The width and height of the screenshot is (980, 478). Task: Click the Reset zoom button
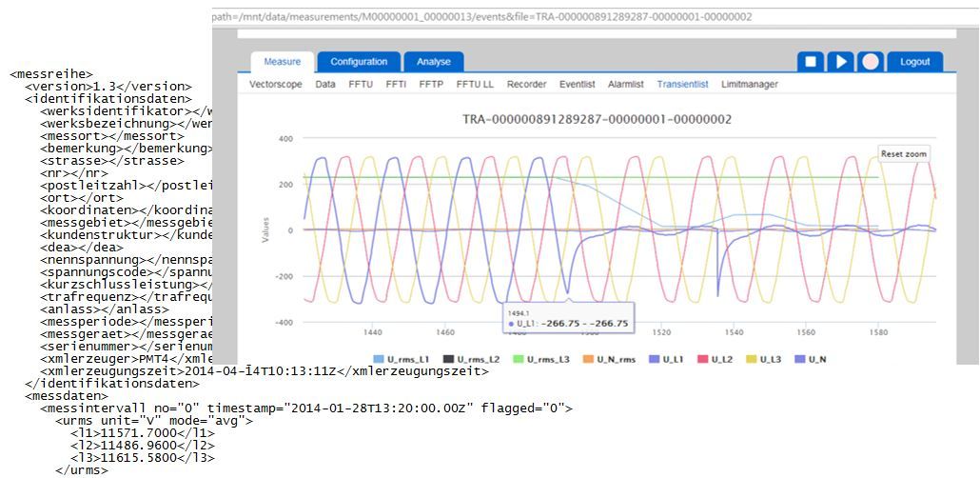coord(903,153)
